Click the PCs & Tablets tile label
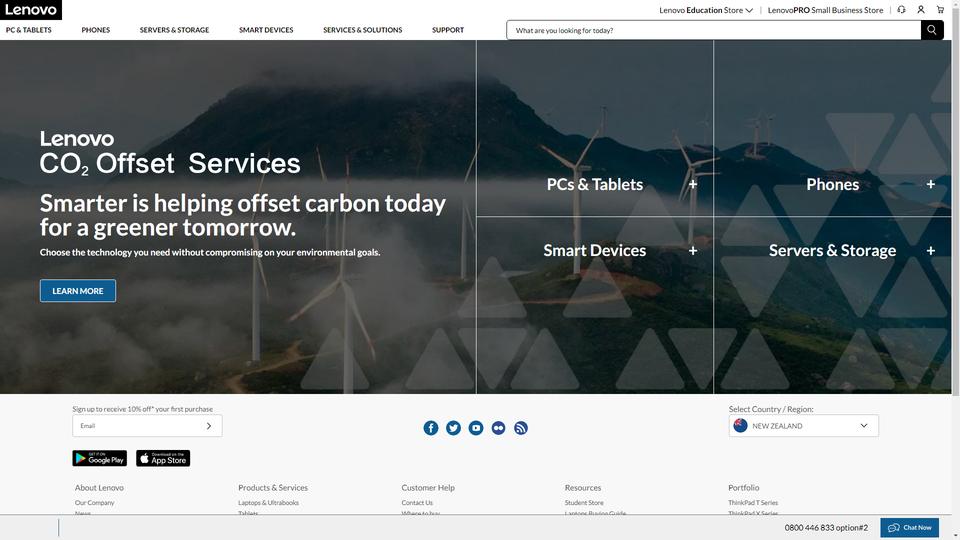960x540 pixels. pyautogui.click(x=594, y=184)
